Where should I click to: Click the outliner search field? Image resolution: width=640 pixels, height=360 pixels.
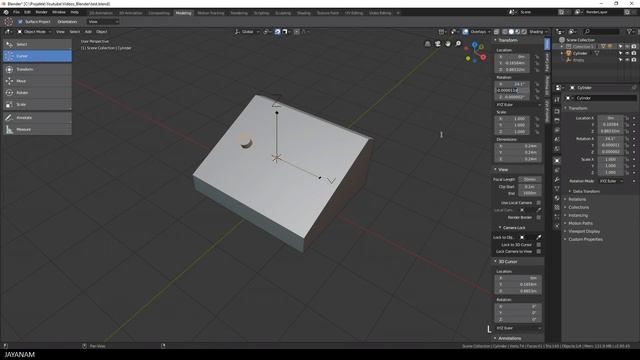tap(602, 31)
